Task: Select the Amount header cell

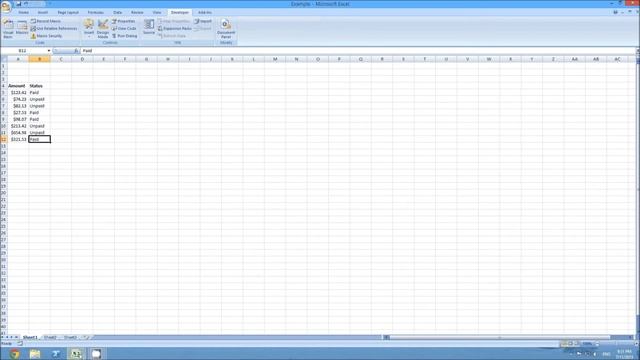Action: click(x=18, y=86)
